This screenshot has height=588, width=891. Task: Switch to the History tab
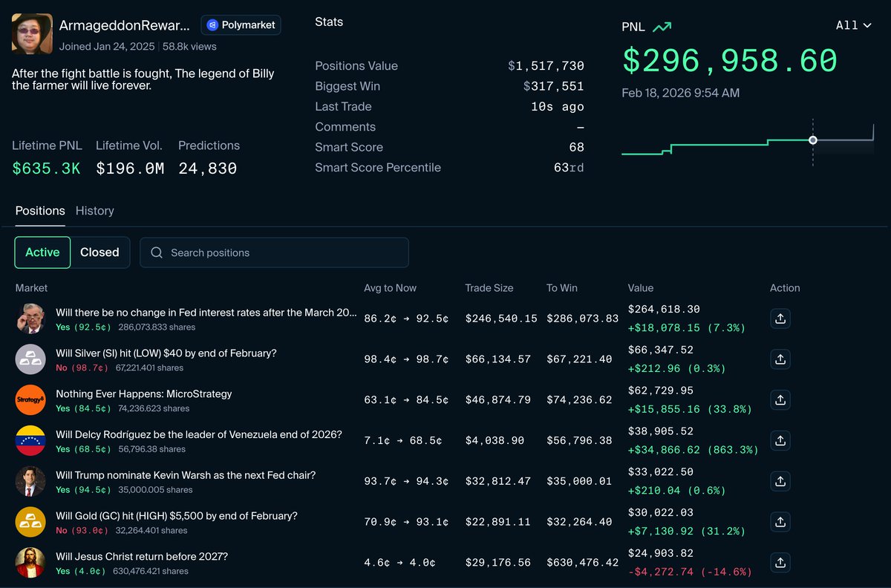94,211
